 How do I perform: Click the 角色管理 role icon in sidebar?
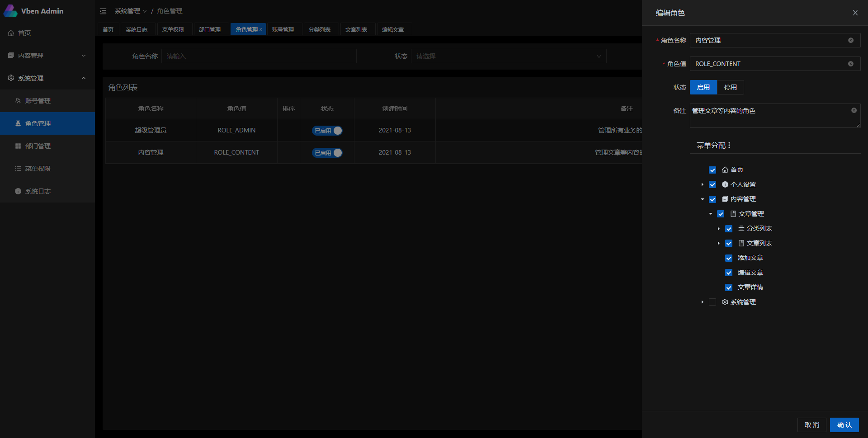coord(18,123)
